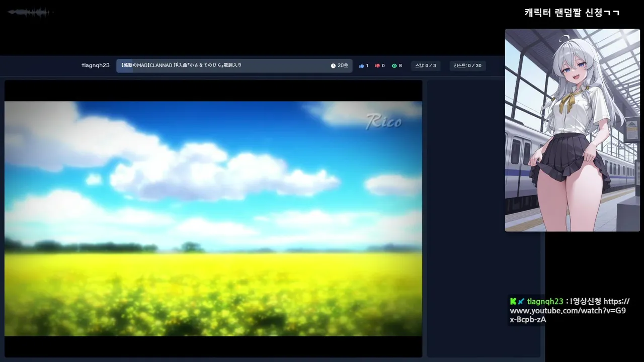Click the blue badge icon beside tlagnqh23

(521, 301)
